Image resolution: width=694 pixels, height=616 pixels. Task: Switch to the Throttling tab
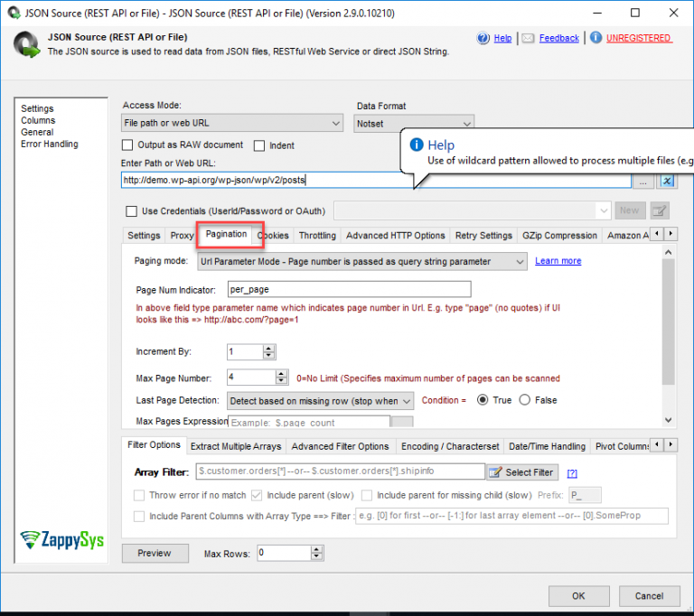click(x=317, y=236)
